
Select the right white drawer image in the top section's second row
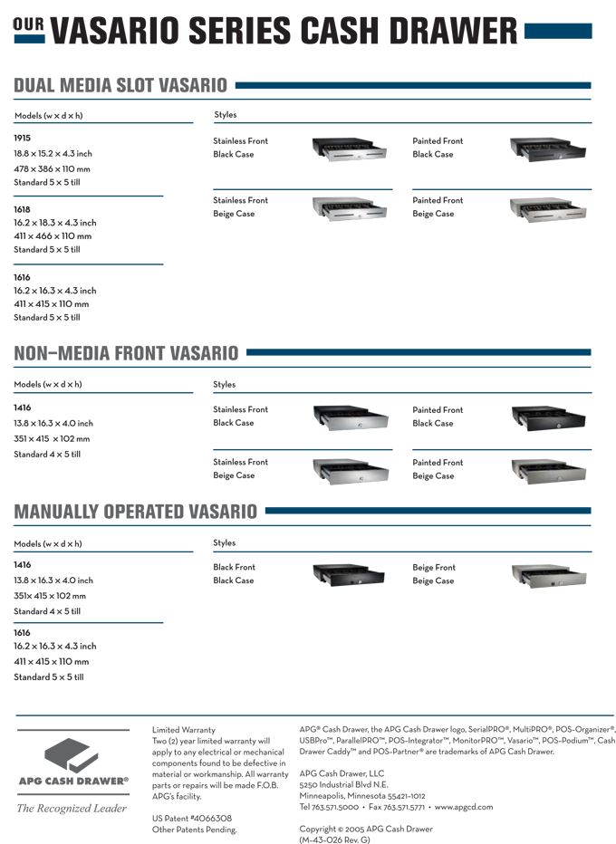click(x=542, y=209)
